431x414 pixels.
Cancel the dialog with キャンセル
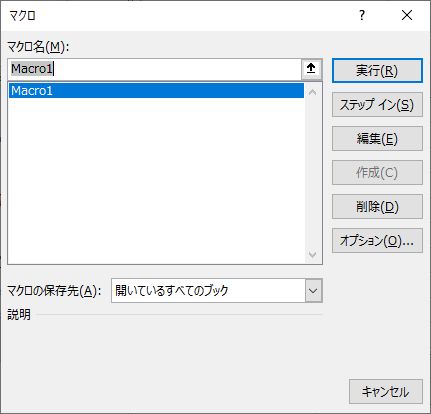point(386,392)
